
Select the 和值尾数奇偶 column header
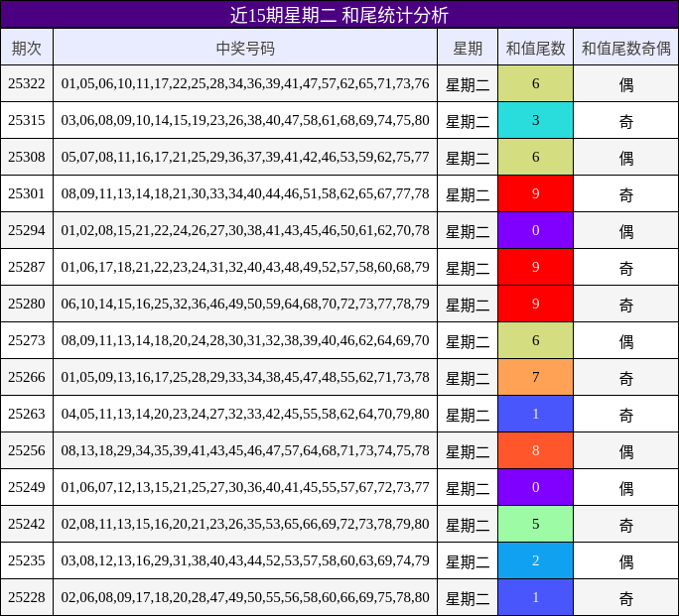pos(625,48)
